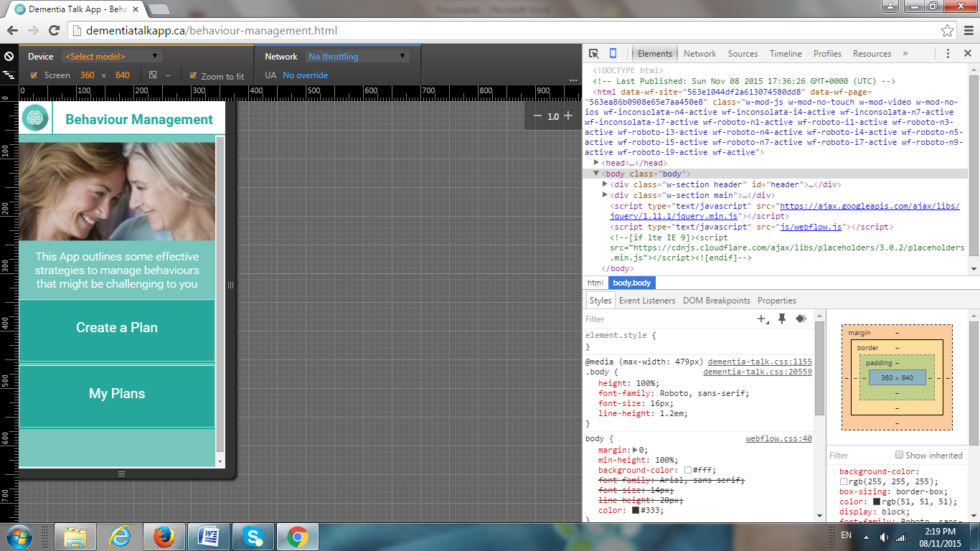Click the zoom in plus icon on canvas

(568, 116)
